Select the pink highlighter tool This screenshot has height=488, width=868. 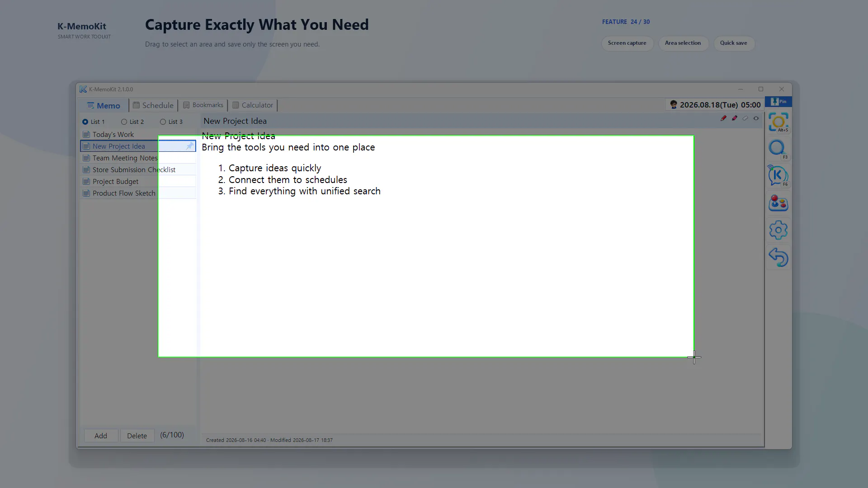tap(734, 118)
